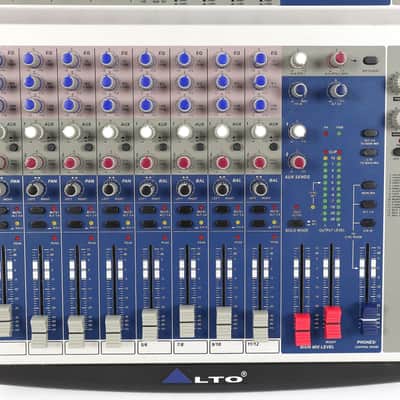Turn white knob in gray master strip
This screenshot has width=400, height=400.
(299, 59)
